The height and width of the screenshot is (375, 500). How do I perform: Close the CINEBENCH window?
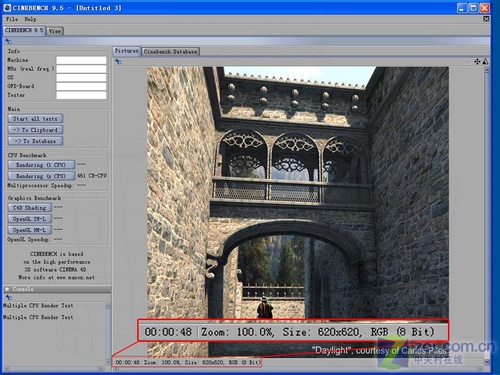click(x=485, y=8)
